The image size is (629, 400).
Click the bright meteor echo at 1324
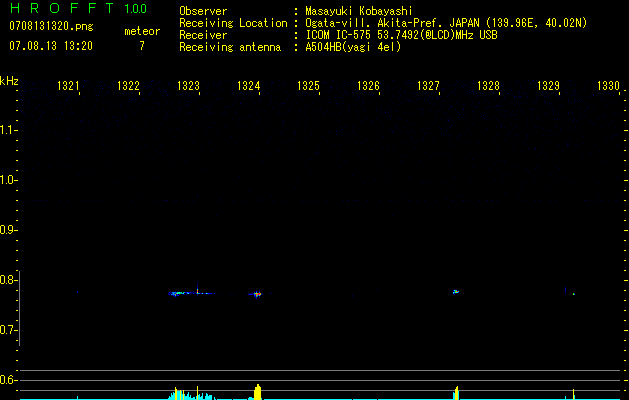coord(257,294)
